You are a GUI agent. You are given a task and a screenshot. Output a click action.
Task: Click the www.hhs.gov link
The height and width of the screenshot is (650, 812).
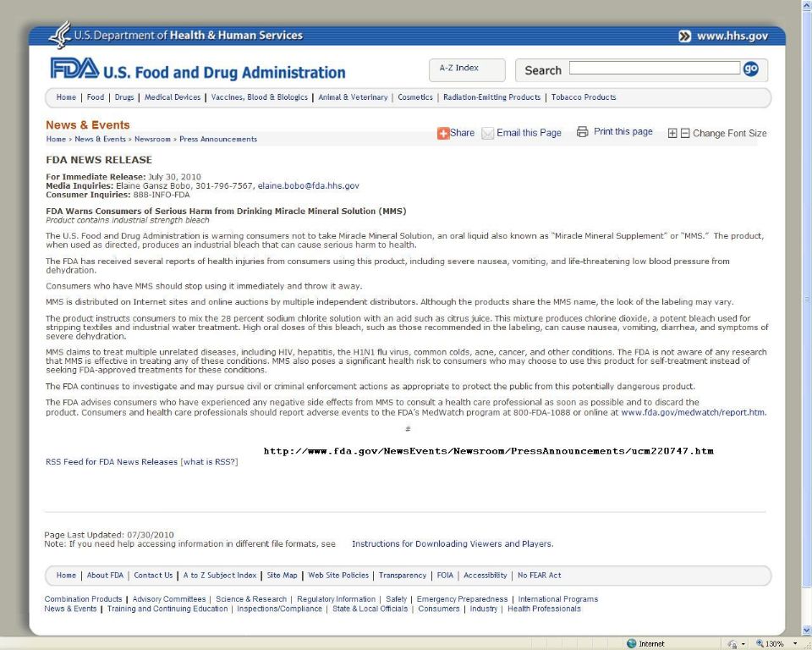click(x=732, y=36)
